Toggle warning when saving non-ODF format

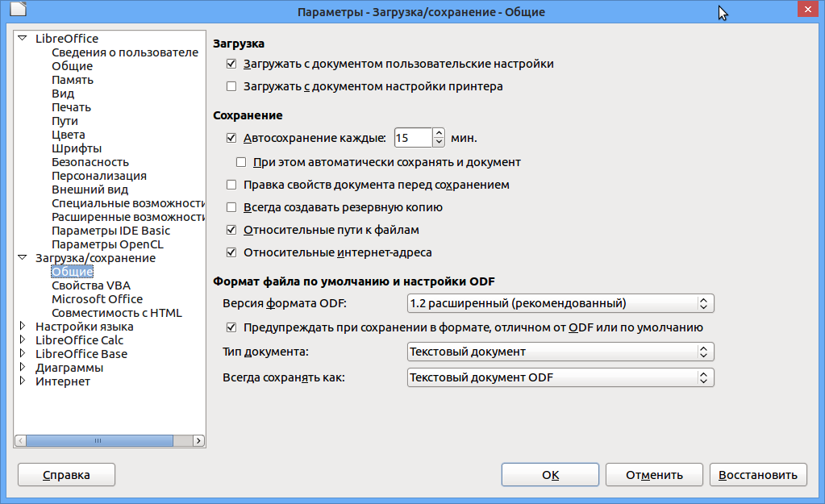231,327
